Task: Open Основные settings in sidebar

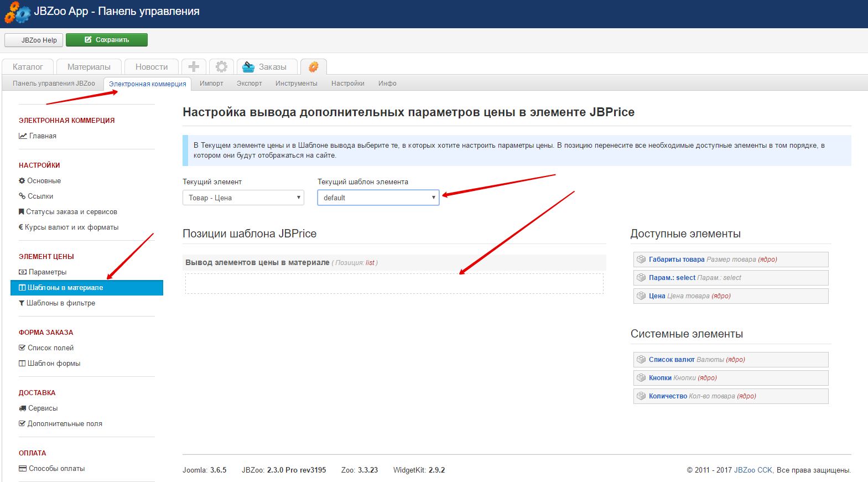Action: pyautogui.click(x=40, y=181)
